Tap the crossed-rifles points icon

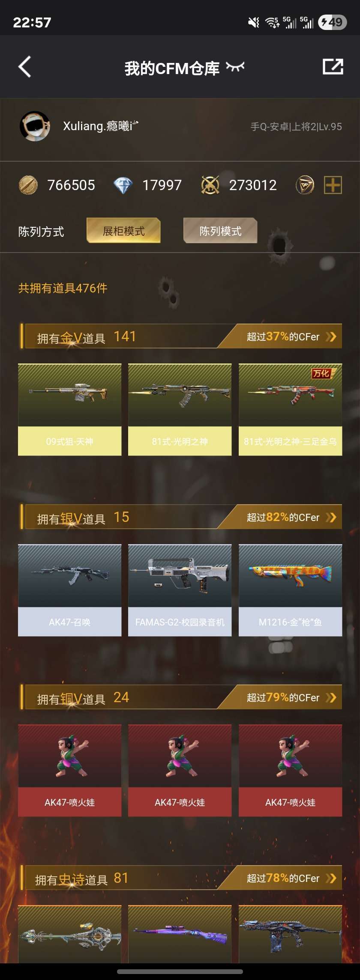tap(210, 185)
